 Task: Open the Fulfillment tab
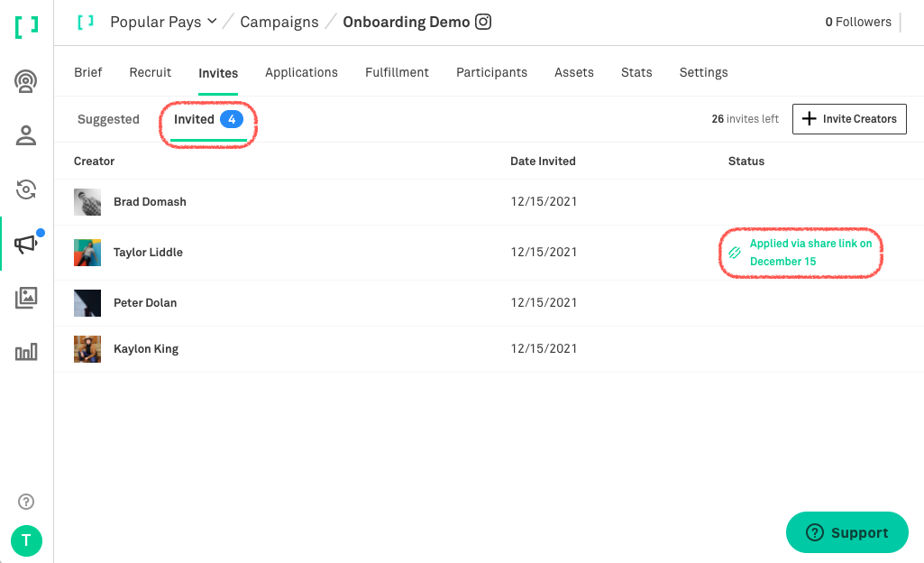[x=397, y=72]
